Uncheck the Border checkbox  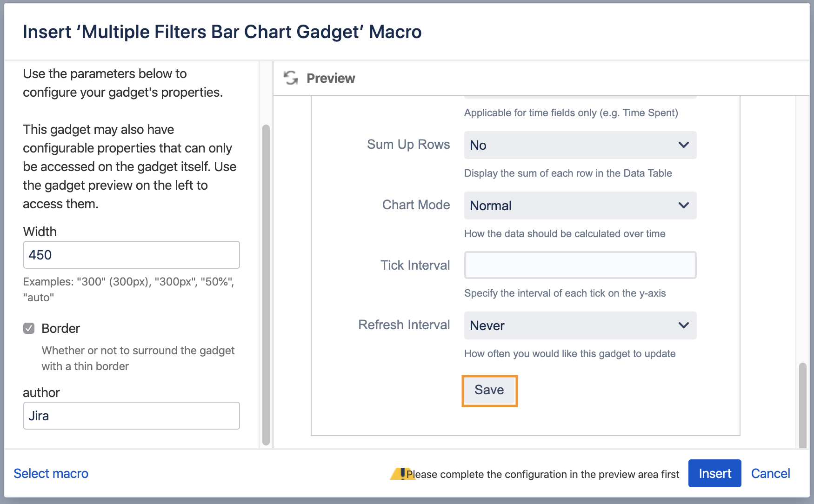28,328
